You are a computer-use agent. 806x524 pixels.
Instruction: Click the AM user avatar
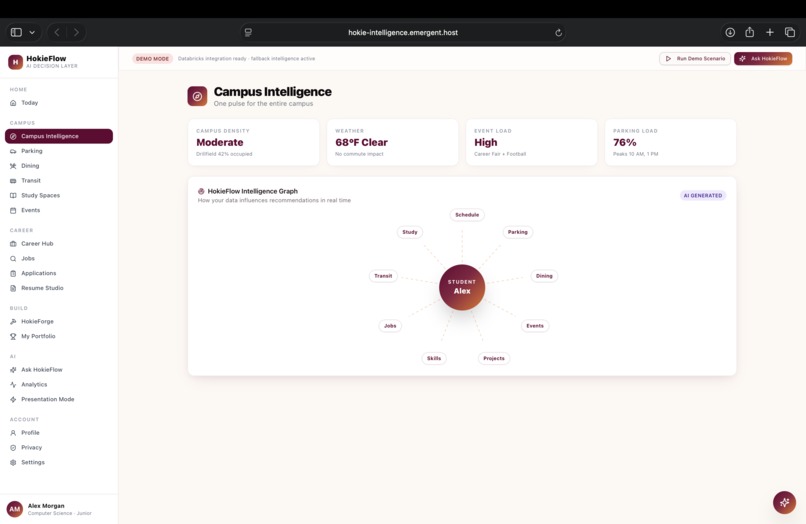click(x=15, y=509)
